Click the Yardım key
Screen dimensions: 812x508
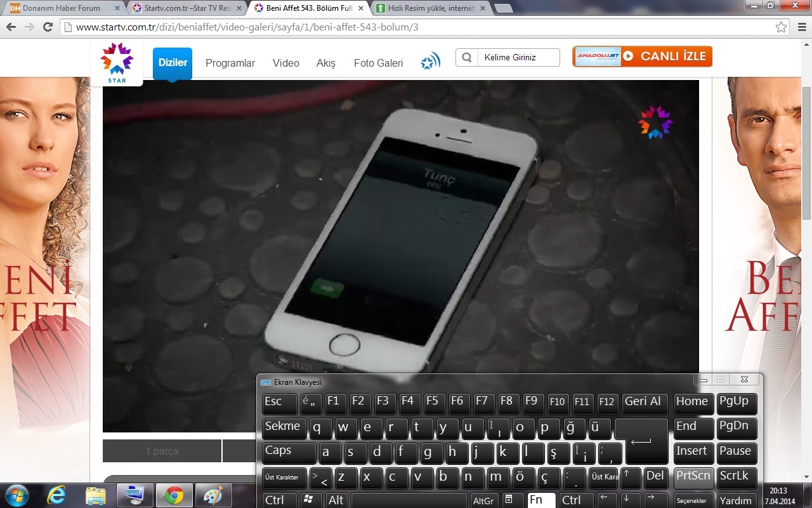(737, 500)
